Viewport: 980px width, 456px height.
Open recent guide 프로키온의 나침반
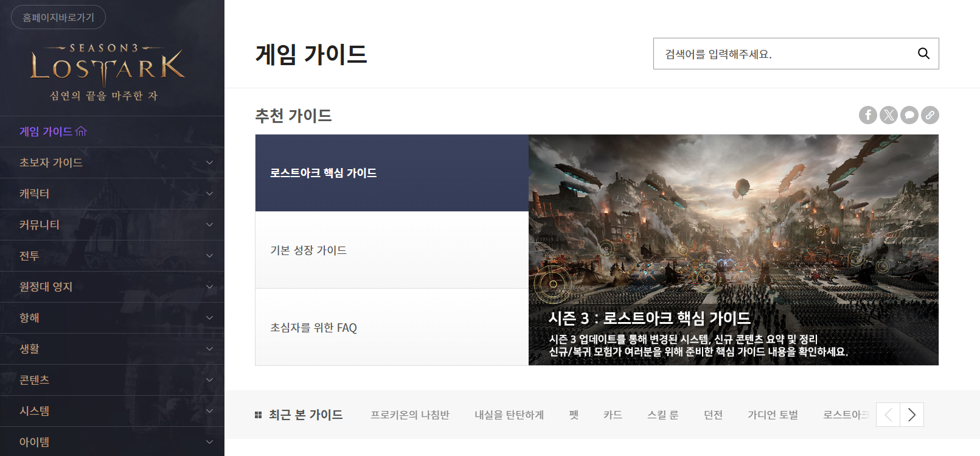coord(410,415)
